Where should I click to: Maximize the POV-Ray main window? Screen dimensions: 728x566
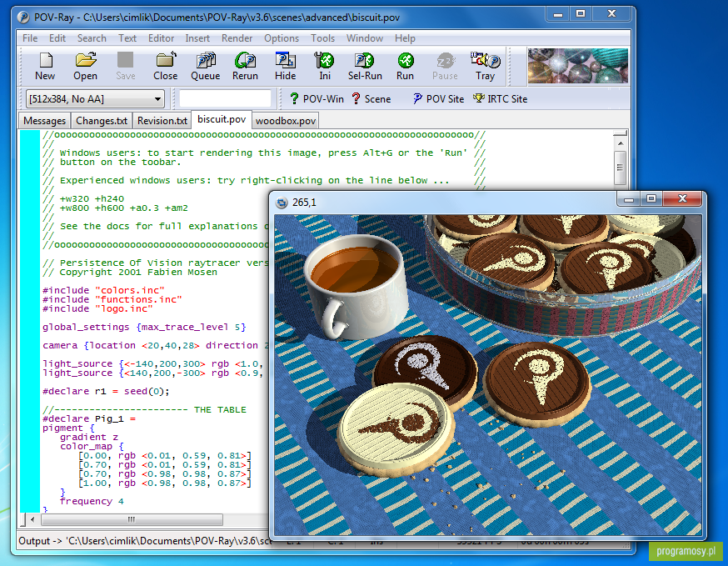tap(581, 14)
